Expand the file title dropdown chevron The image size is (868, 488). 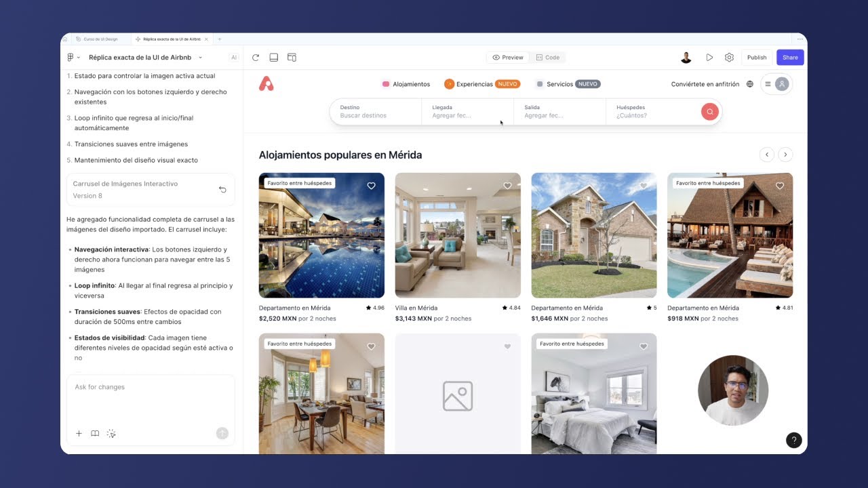[x=200, y=58]
